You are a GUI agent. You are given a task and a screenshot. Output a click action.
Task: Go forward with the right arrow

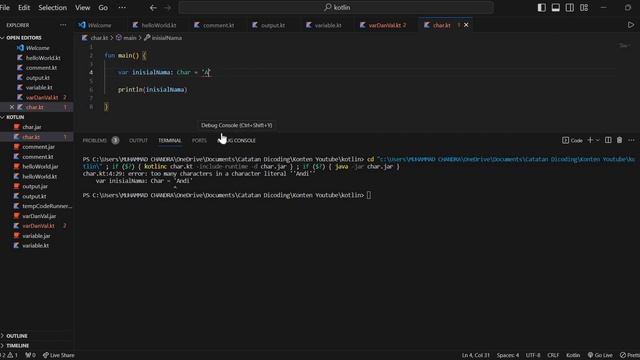[x=168, y=7]
